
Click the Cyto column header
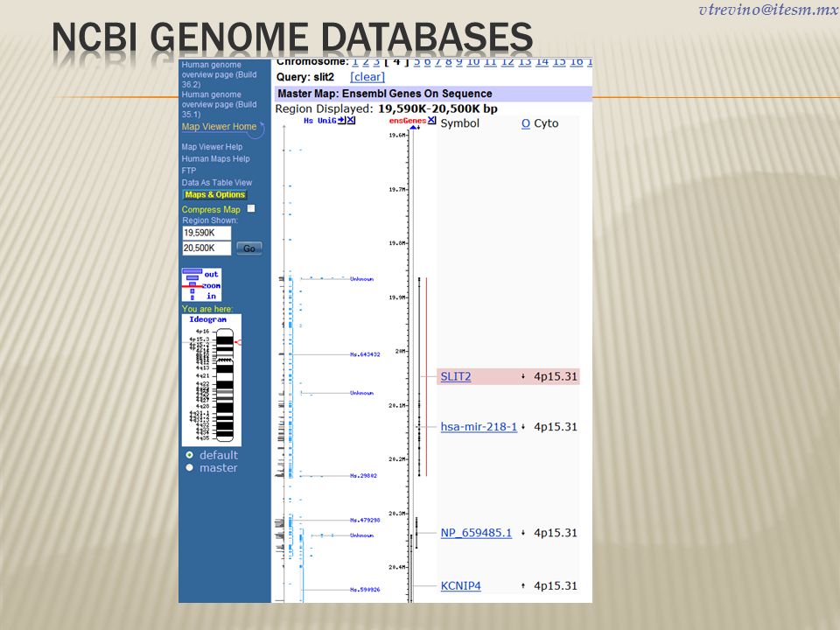click(x=546, y=123)
